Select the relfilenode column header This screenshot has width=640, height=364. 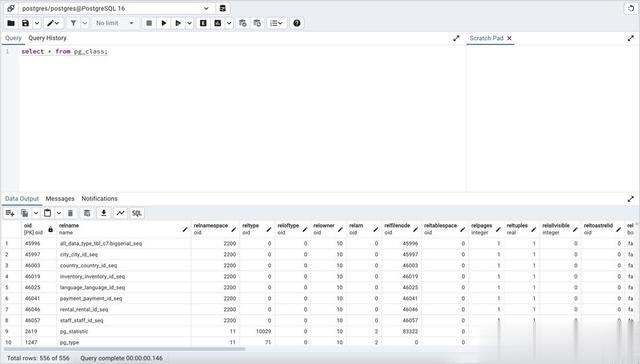[401, 229]
